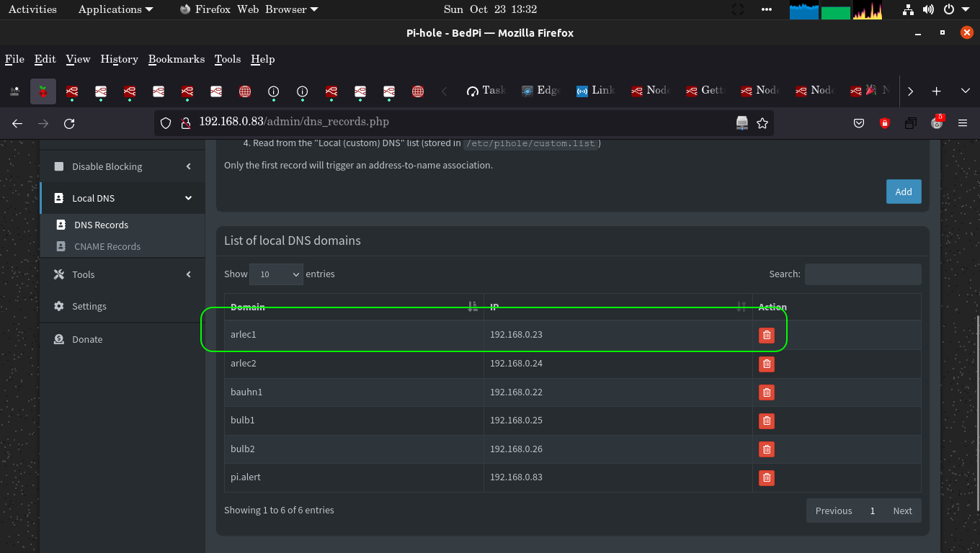The height and width of the screenshot is (553, 980).
Task: Collapse the Local DNS sidebar menu
Action: click(122, 198)
